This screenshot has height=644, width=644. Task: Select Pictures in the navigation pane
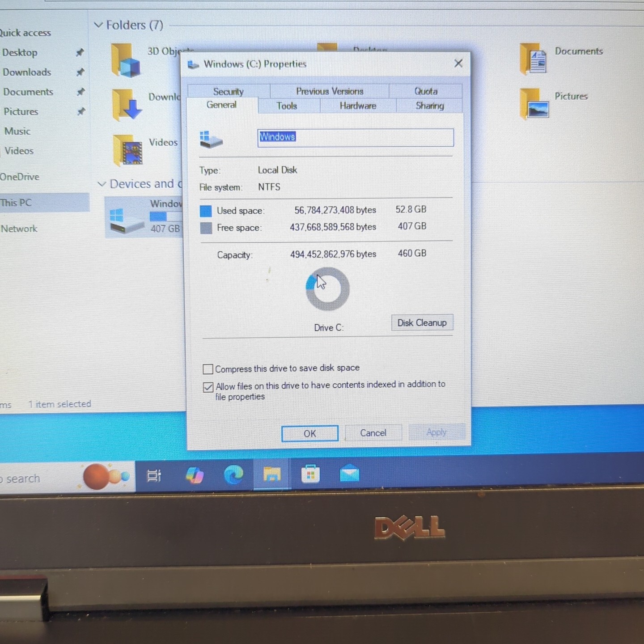(x=21, y=111)
